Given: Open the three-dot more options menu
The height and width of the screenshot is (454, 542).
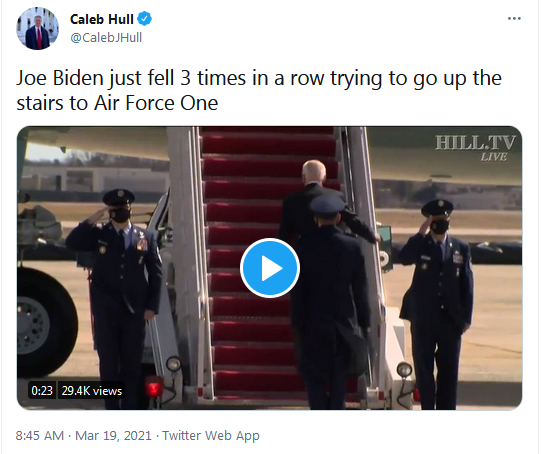Looking at the screenshot, I should coord(514,19).
